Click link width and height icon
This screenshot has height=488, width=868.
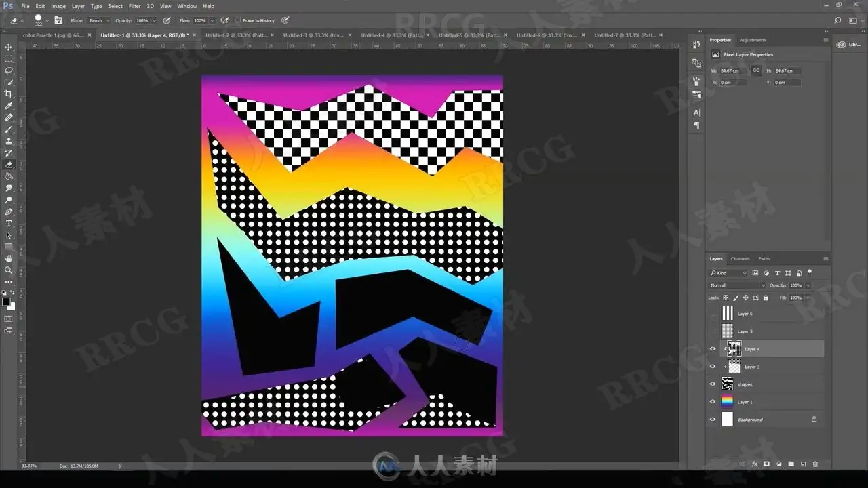click(x=756, y=70)
